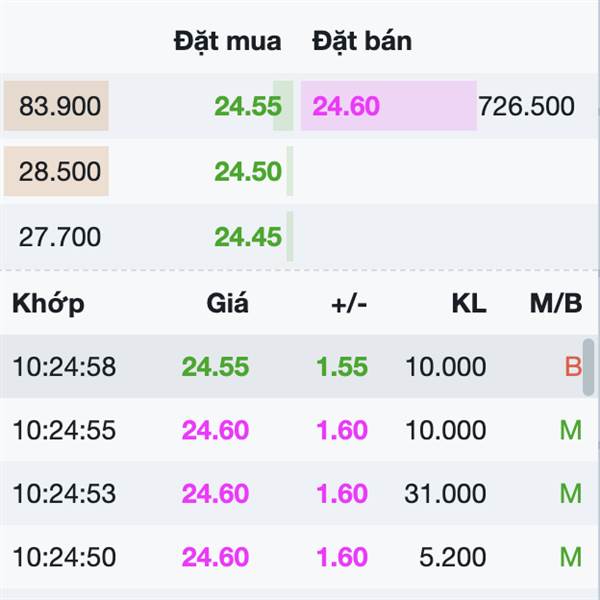600x600 pixels.
Task: Click the trade list scrollbar thumb
Action: point(589,367)
